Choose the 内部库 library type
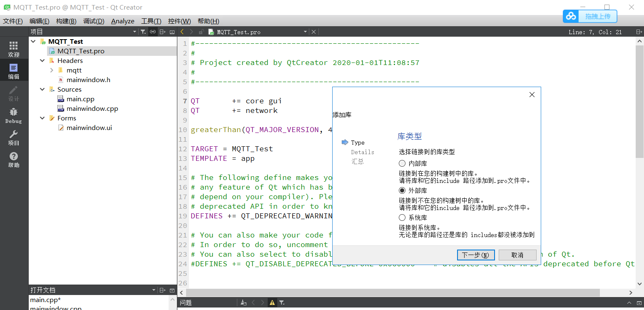644x310 pixels. (402, 163)
